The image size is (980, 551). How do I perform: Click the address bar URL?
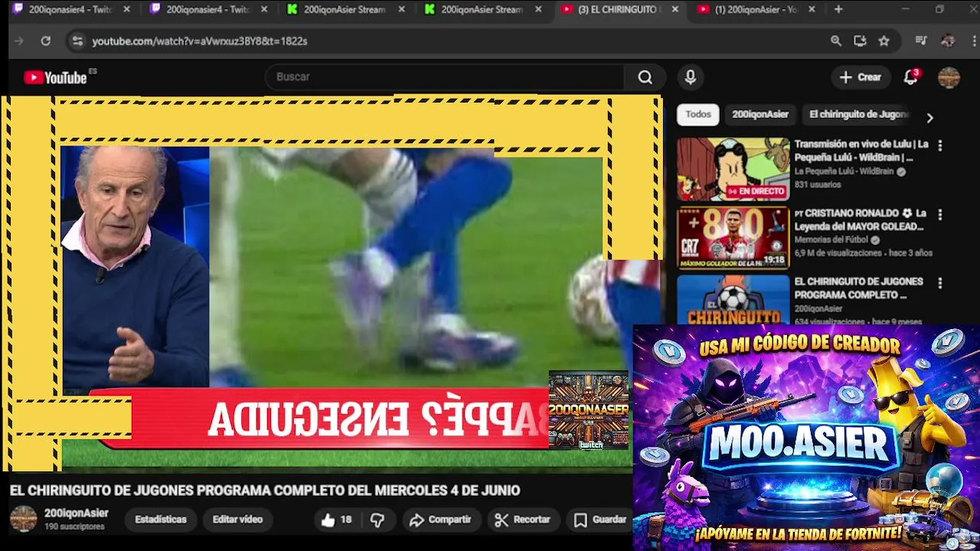pyautogui.click(x=200, y=41)
